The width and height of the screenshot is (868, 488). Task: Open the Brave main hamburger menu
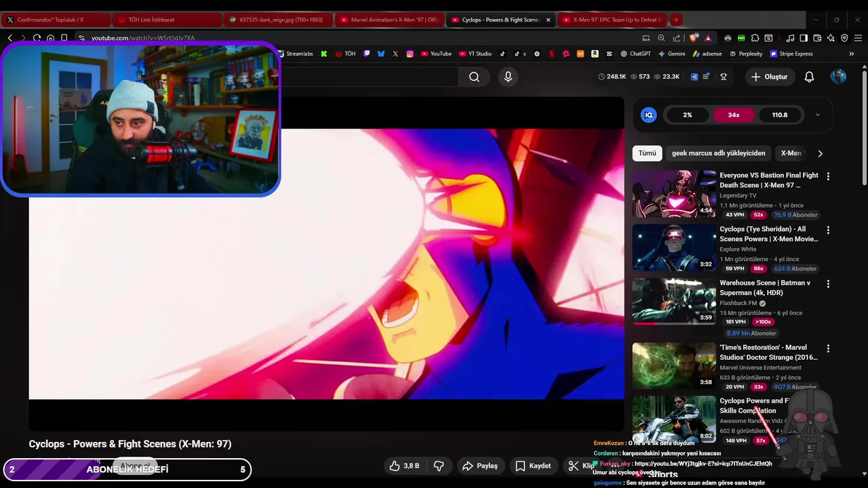(x=858, y=38)
